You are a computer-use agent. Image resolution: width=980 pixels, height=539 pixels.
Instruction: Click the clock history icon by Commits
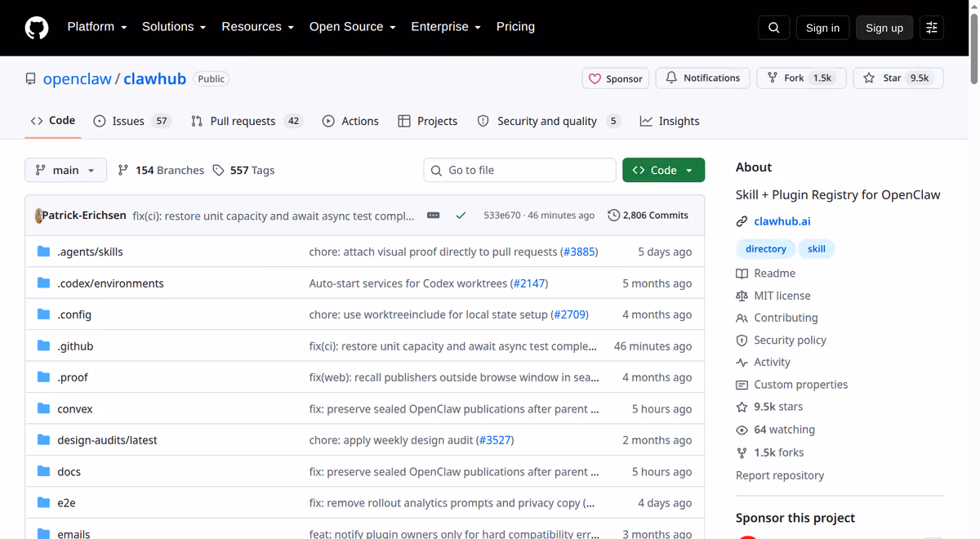613,216
